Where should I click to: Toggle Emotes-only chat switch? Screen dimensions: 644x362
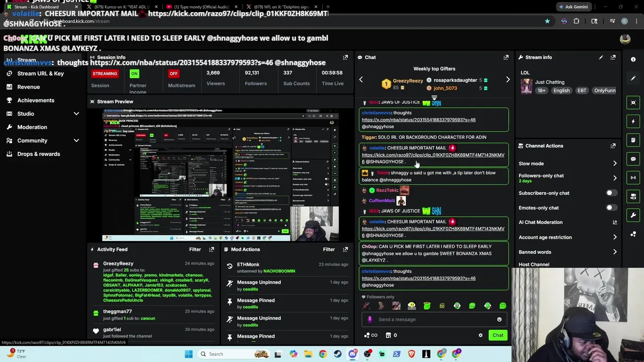(x=611, y=208)
